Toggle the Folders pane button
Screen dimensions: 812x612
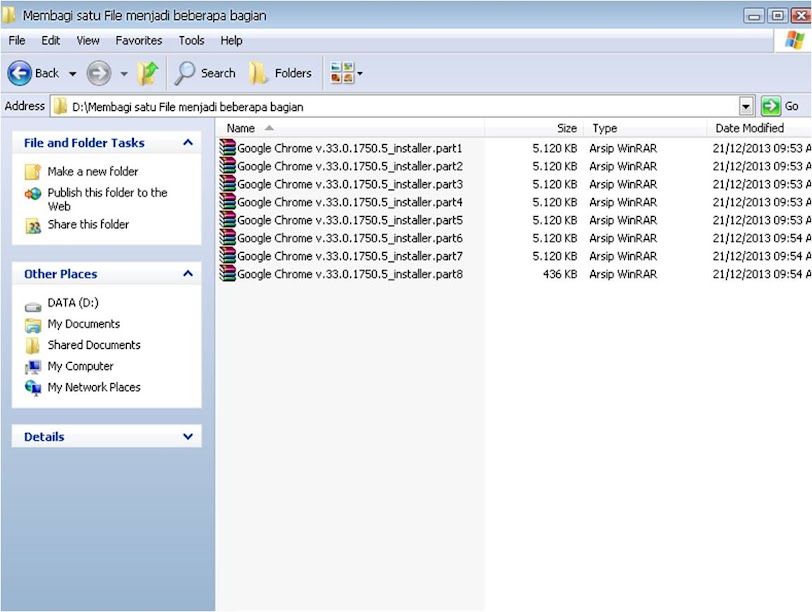(x=280, y=73)
